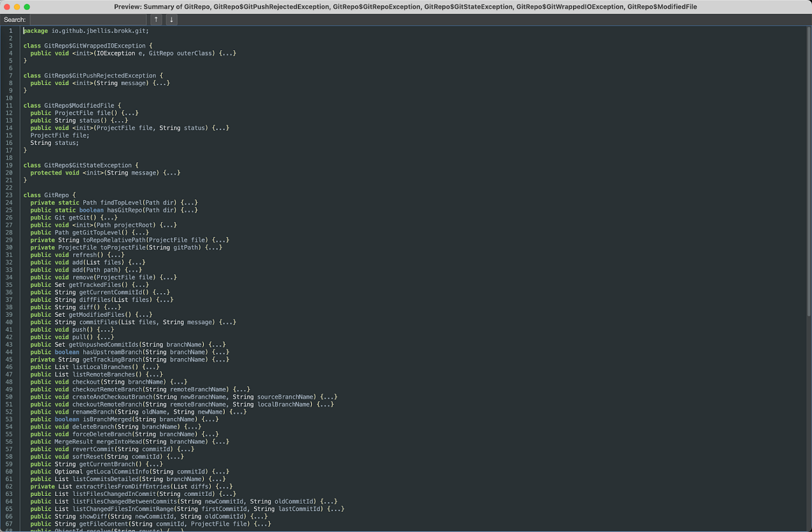Click the extractFilesFromDiffEntries method line
This screenshot has height=532, width=812.
tap(132, 486)
